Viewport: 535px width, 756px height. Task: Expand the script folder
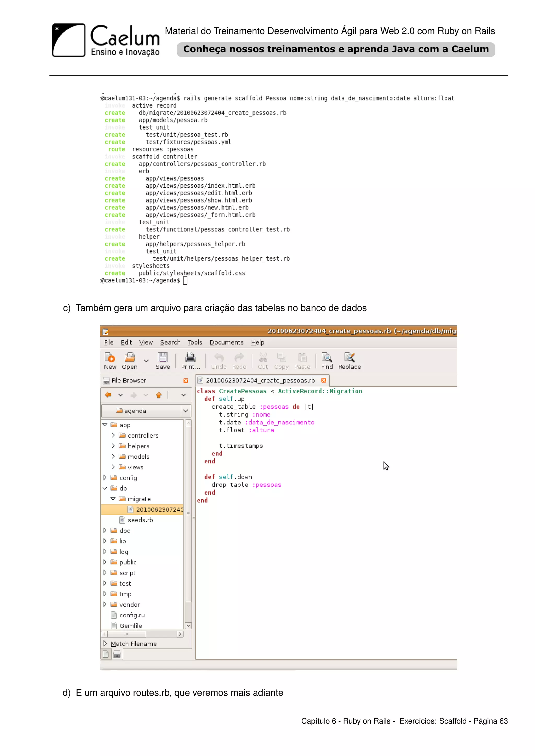(x=105, y=572)
